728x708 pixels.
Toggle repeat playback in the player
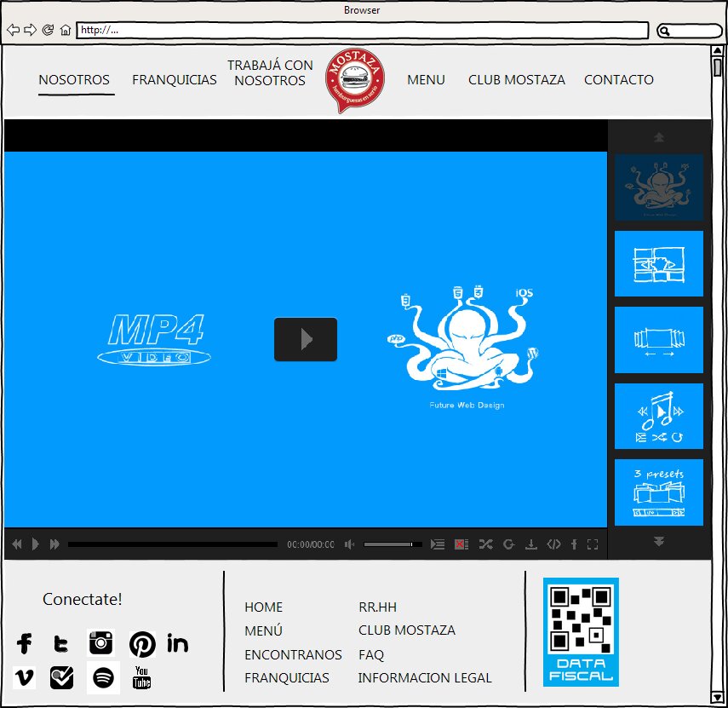pos(509,544)
